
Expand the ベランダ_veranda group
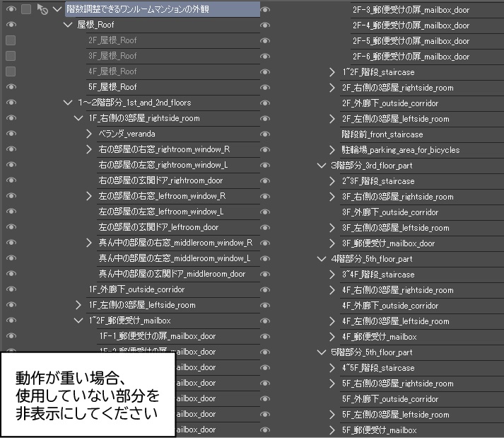coord(89,134)
